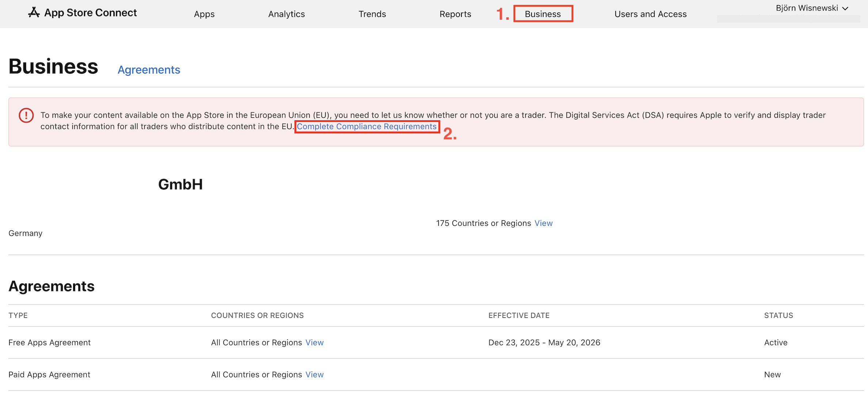Click the effective date Dec 23, 2025 - May 20, 2026
This screenshot has width=868, height=396.
click(544, 343)
